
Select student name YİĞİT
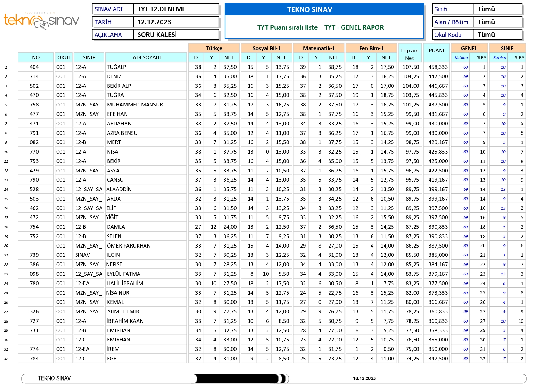pos(112,217)
